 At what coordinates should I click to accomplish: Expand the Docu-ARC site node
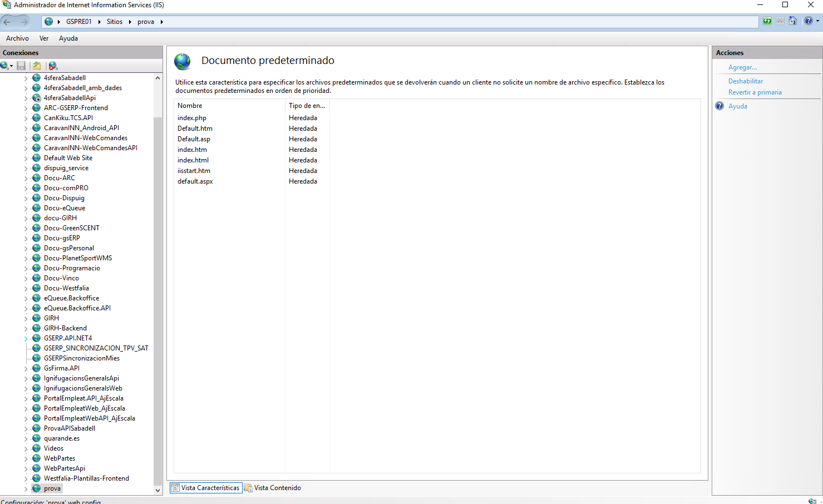[26, 179]
